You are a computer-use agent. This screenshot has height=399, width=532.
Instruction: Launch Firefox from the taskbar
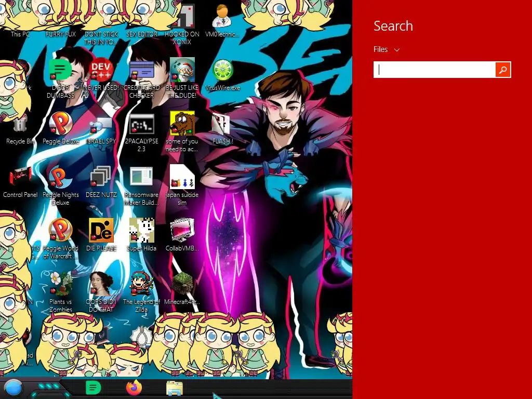click(x=134, y=388)
